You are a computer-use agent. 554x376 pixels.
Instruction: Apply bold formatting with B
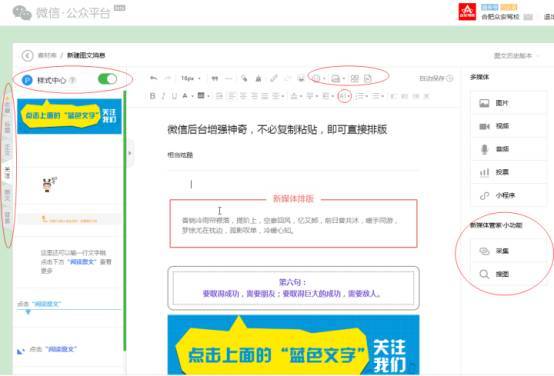[x=153, y=96]
